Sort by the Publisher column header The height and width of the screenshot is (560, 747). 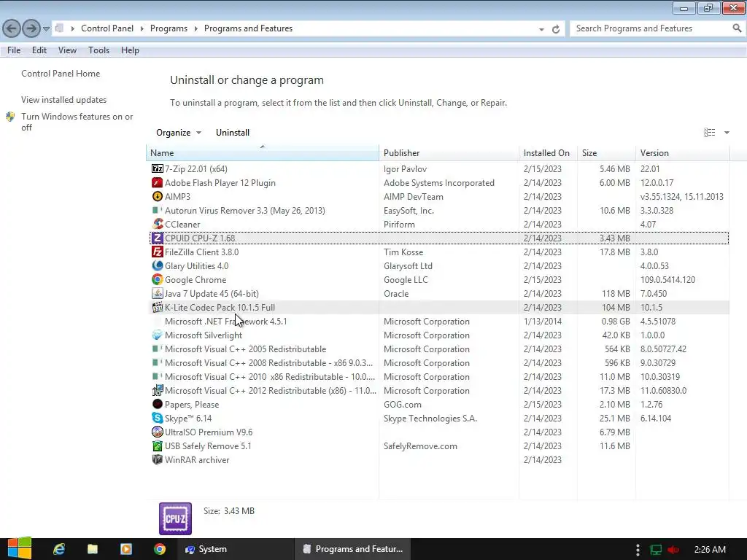point(449,153)
